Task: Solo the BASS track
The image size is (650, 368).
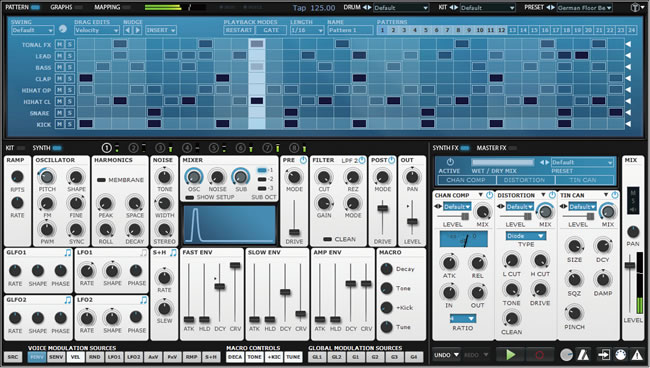Action: click(x=70, y=67)
